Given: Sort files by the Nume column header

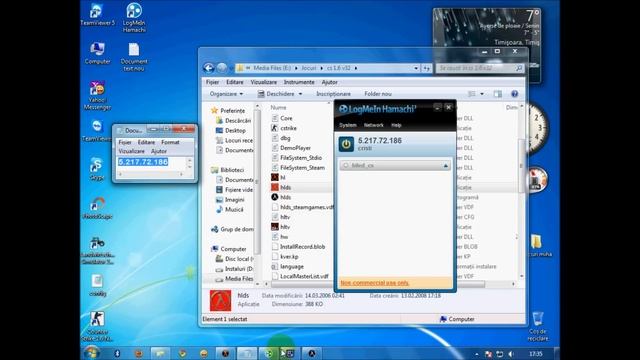Looking at the screenshot, I should pos(278,107).
